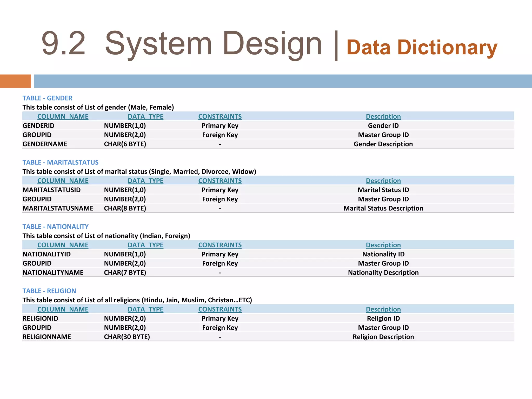The height and width of the screenshot is (399, 532).
Task: Select the MARITALSTATUSID cell
Action: coord(51,190)
